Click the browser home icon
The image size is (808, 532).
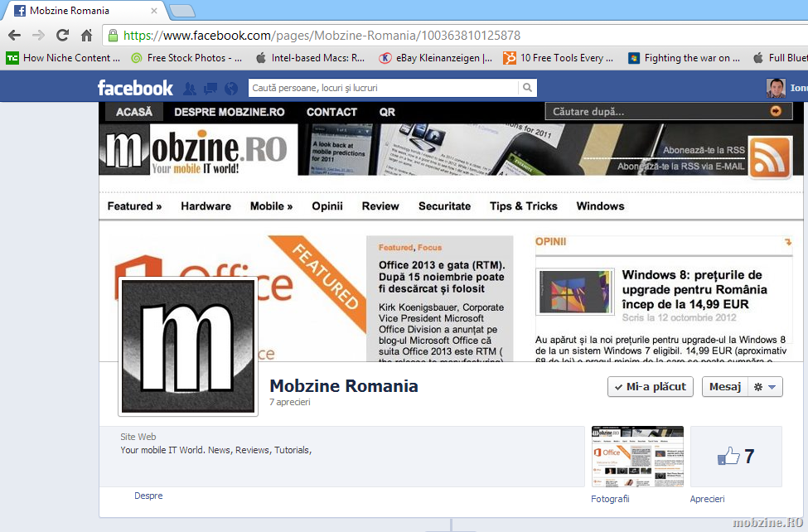86,36
